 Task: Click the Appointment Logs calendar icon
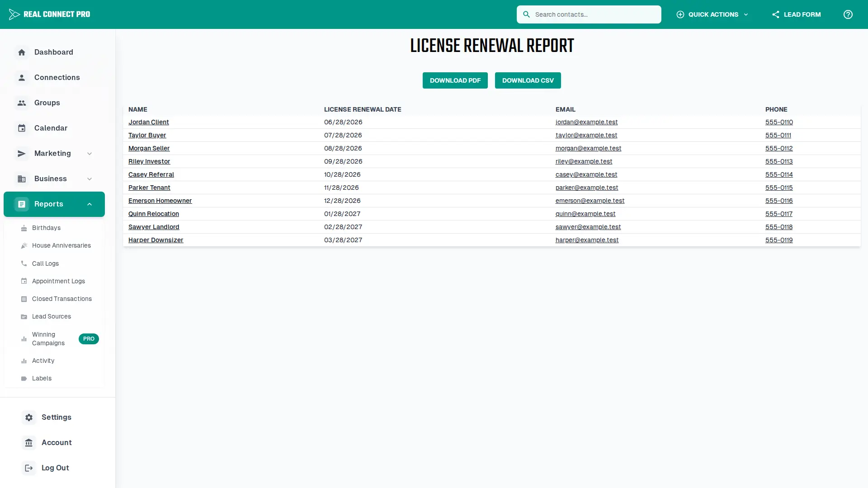pyautogui.click(x=24, y=281)
